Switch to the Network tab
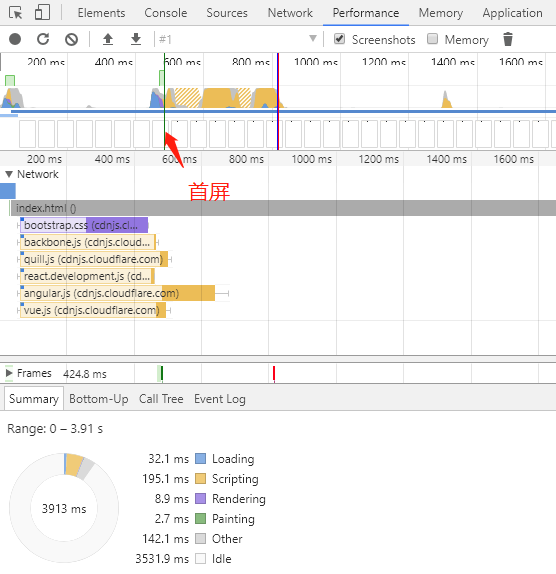The width and height of the screenshot is (556, 574). 290,13
